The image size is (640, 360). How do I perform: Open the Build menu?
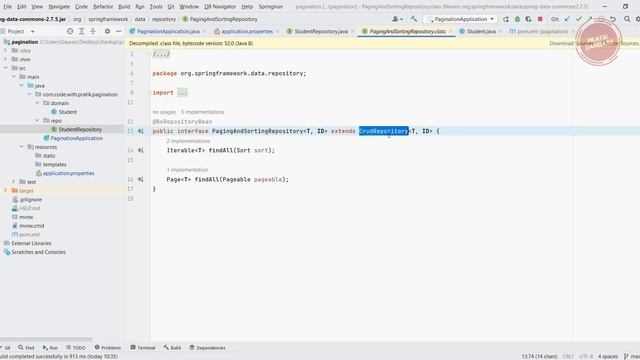pos(124,7)
